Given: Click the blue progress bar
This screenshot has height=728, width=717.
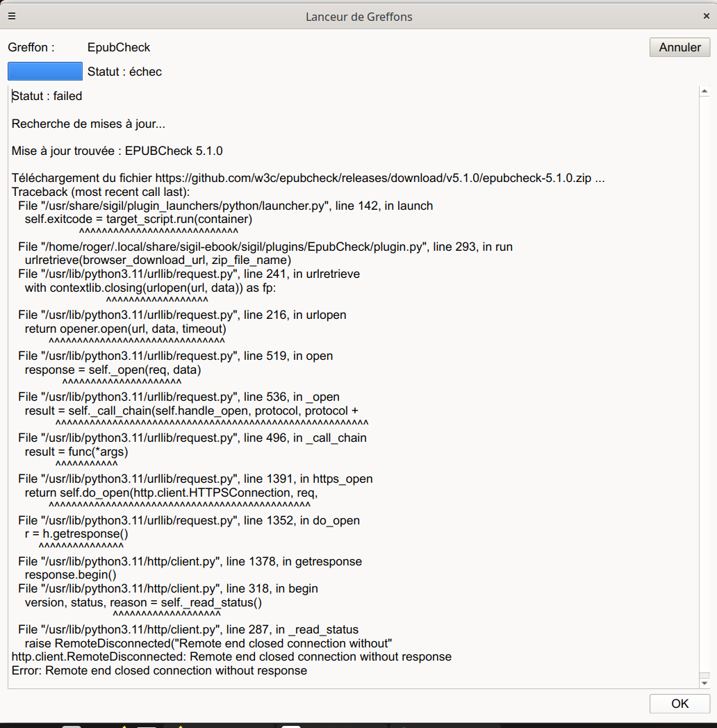Looking at the screenshot, I should pos(45,72).
